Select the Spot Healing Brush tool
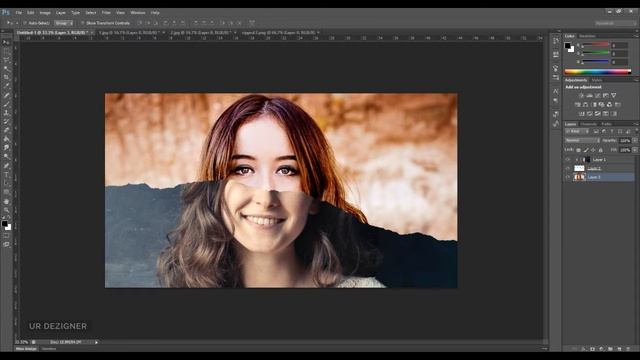This screenshot has height=360, width=640. (x=6, y=95)
